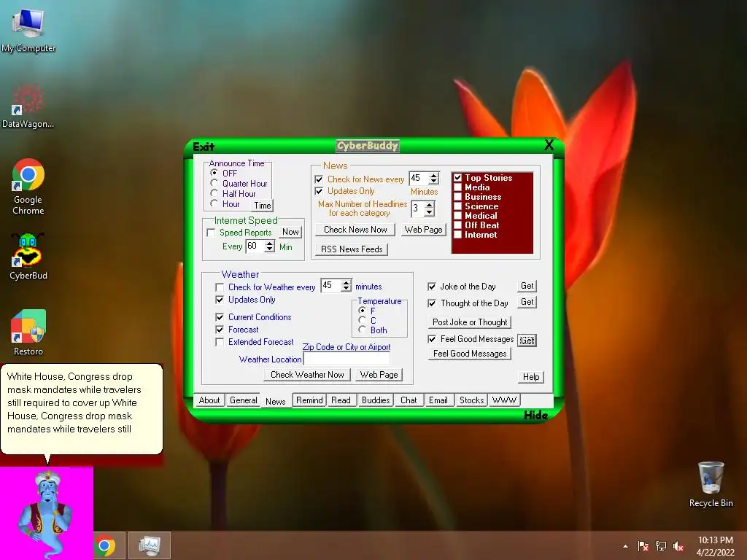Click Zip Code or City or Airport link
747x560 pixels.
347,346
